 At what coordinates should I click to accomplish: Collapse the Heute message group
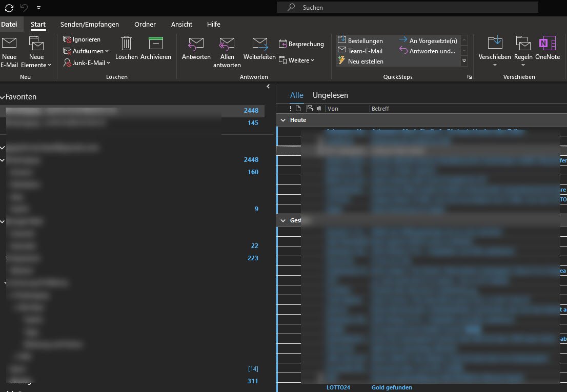[283, 120]
